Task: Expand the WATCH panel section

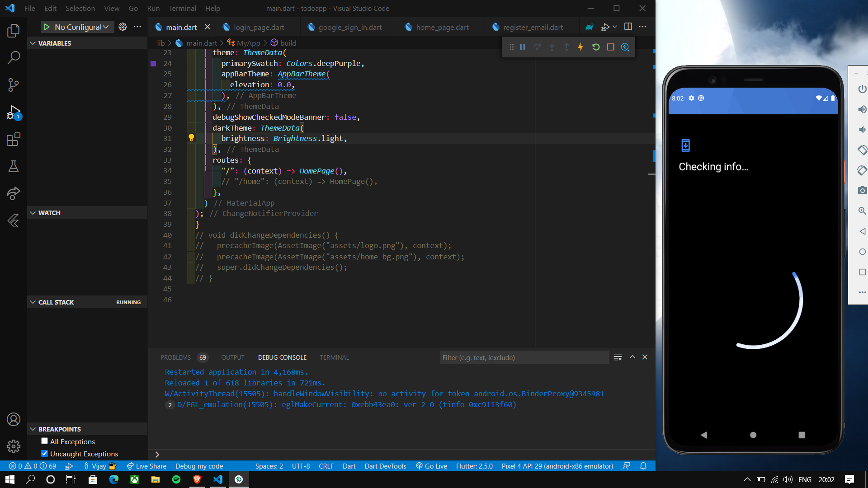Action: point(32,212)
